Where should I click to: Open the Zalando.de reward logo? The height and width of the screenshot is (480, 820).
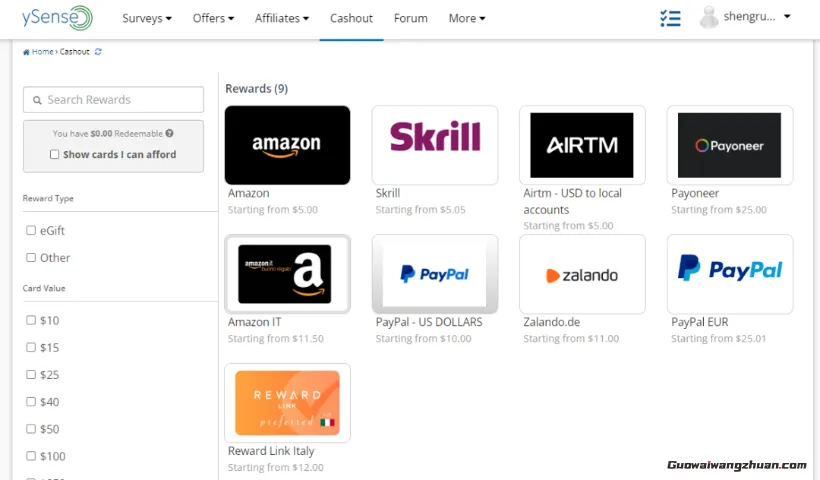click(582, 274)
